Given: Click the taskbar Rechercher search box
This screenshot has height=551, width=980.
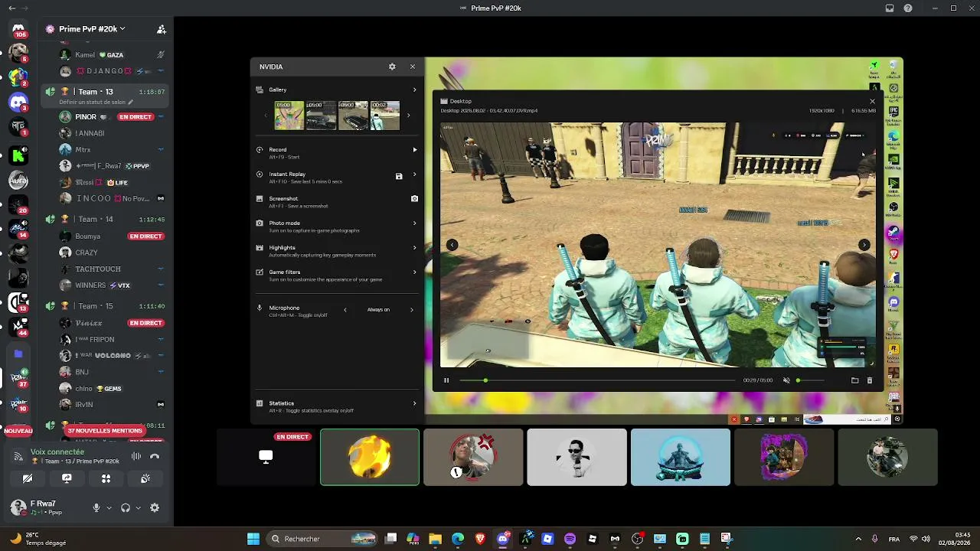Looking at the screenshot, I should click(x=322, y=539).
